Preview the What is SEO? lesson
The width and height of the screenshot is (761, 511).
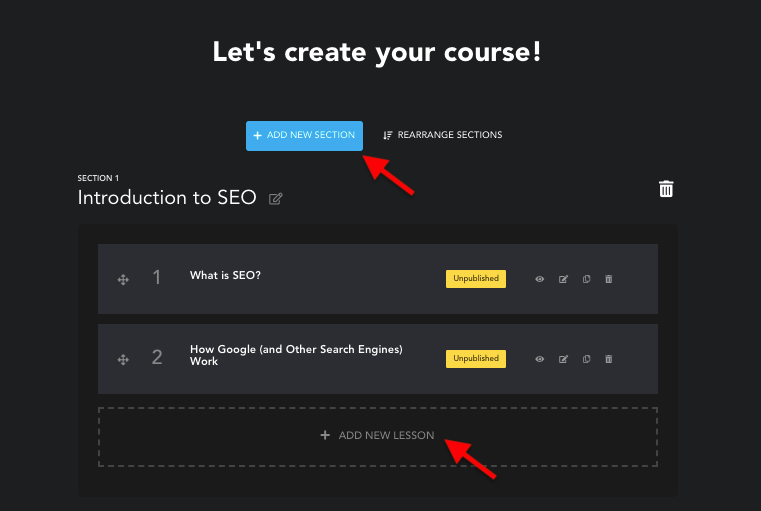(x=539, y=279)
